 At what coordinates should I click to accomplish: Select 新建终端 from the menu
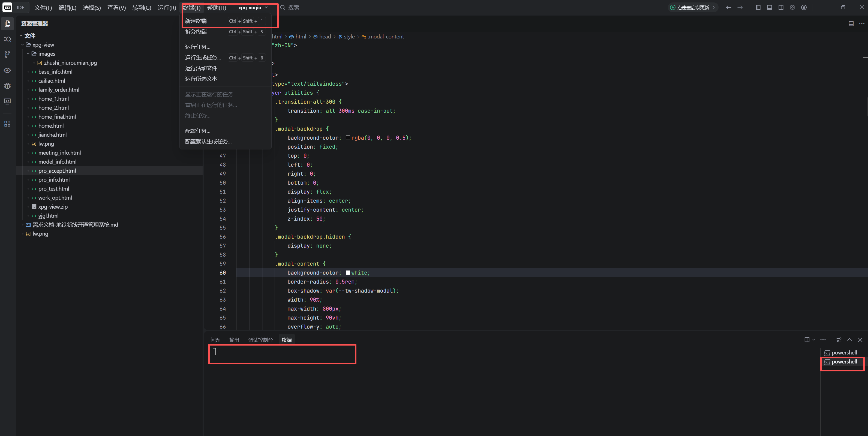click(196, 21)
